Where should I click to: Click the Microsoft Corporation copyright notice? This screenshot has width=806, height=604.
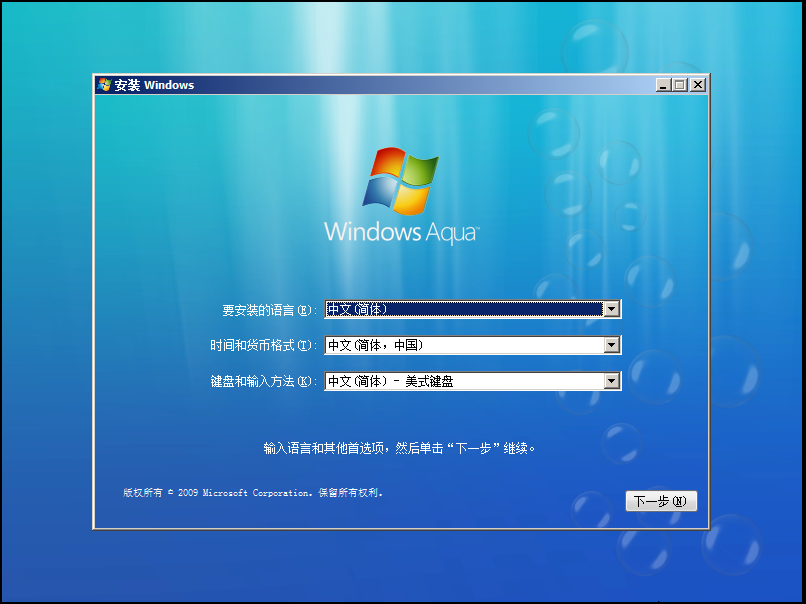pos(253,493)
